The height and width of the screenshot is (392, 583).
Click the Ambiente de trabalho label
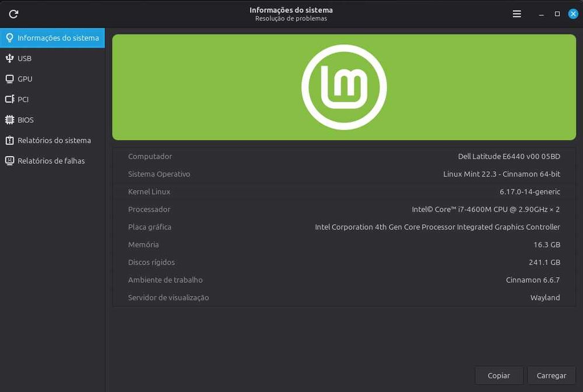tap(165, 280)
